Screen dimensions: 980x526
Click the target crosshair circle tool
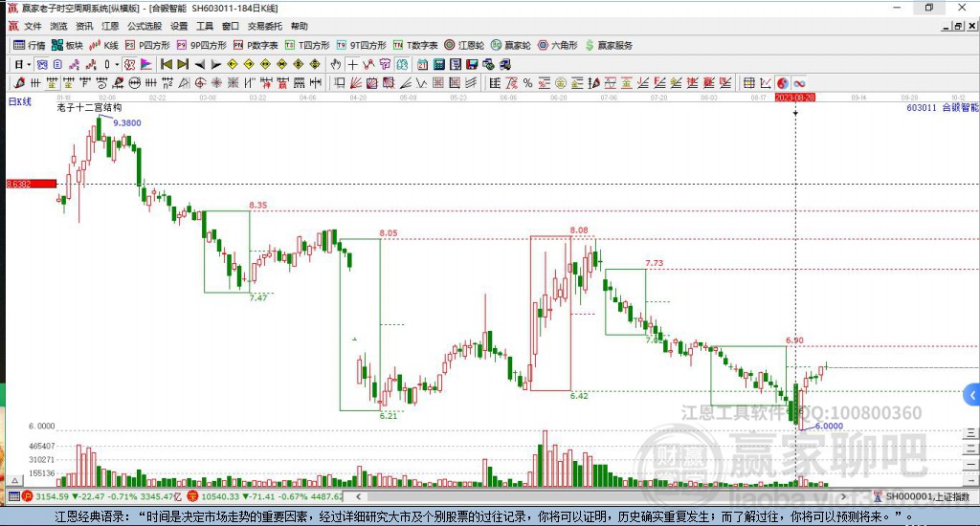click(200, 82)
